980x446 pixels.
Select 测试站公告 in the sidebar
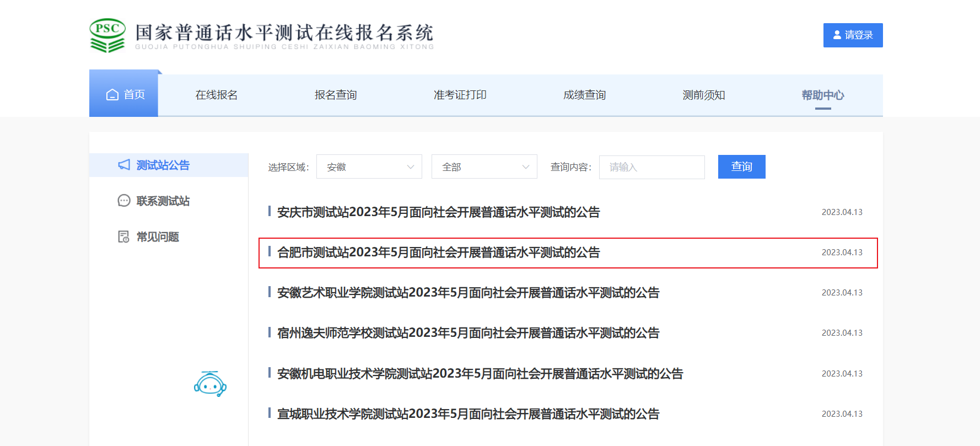click(x=169, y=165)
